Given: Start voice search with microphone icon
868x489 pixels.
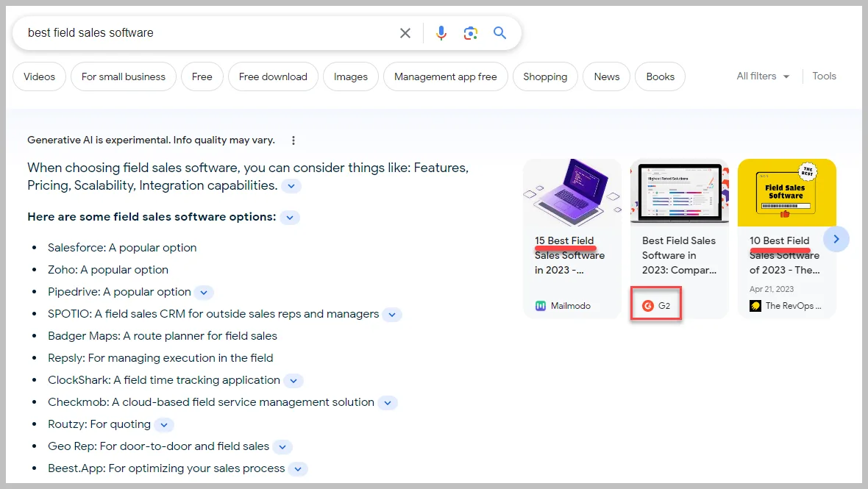Looking at the screenshot, I should coord(441,33).
